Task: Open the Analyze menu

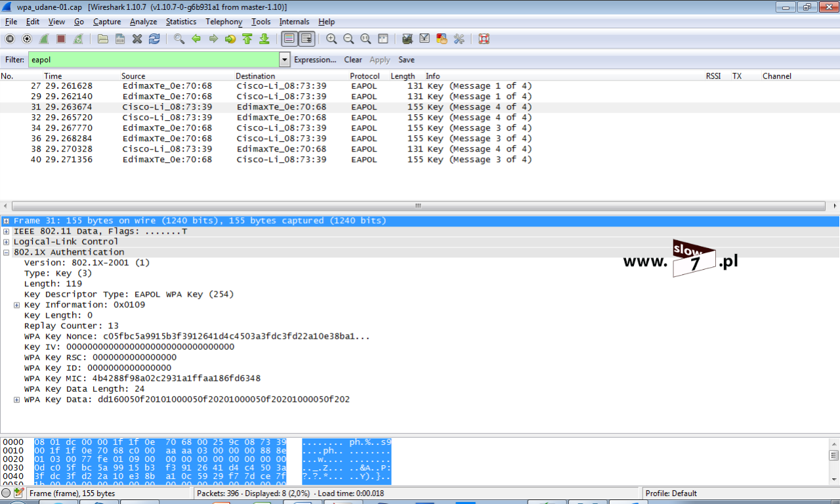Action: (x=144, y=22)
